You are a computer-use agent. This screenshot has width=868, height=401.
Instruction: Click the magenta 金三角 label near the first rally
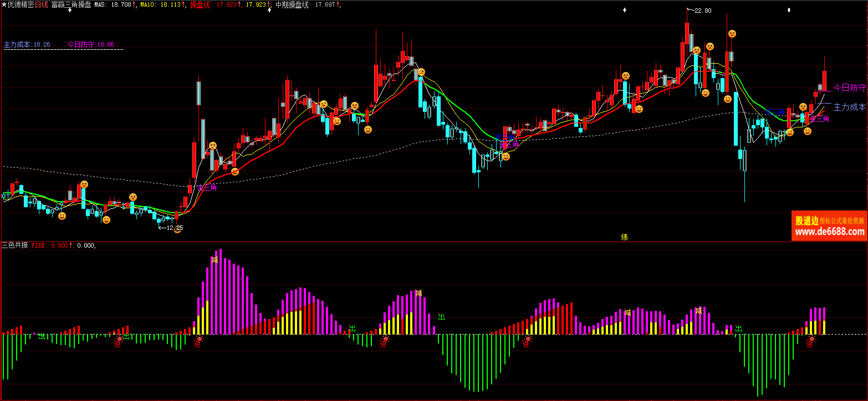coord(207,187)
